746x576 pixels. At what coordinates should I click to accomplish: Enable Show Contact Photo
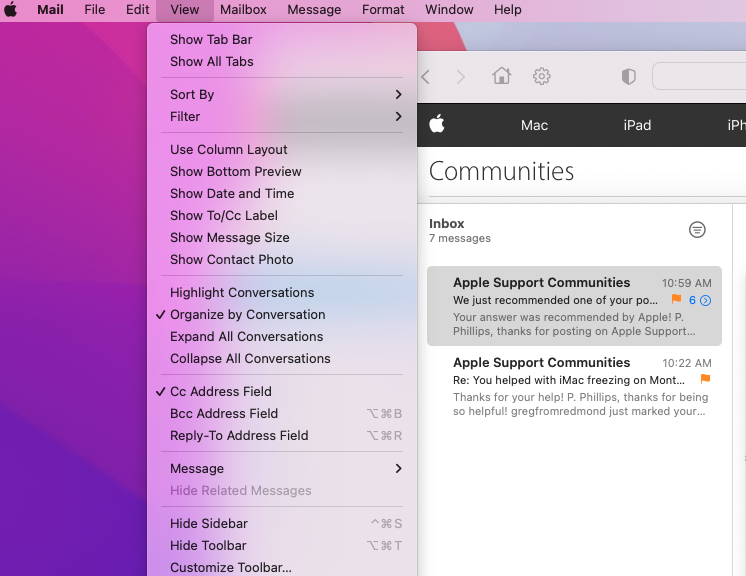(282, 259)
